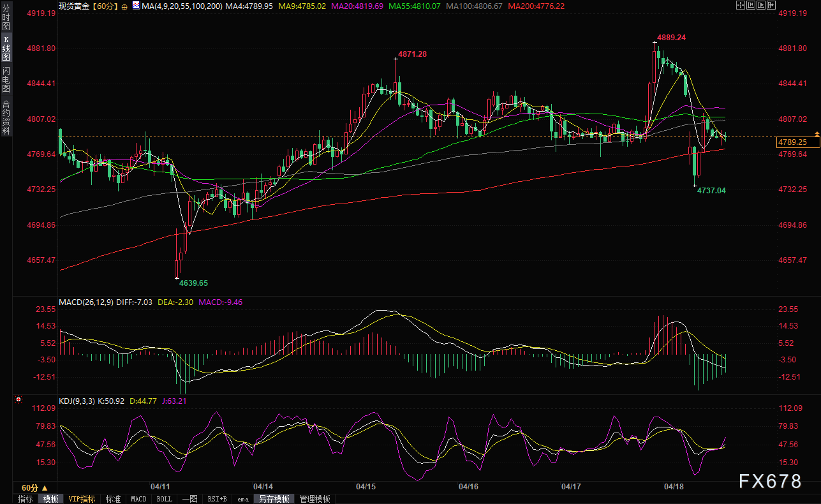Click the circle icon after 【60分】 title
This screenshot has height=504, width=821.
[124, 6]
